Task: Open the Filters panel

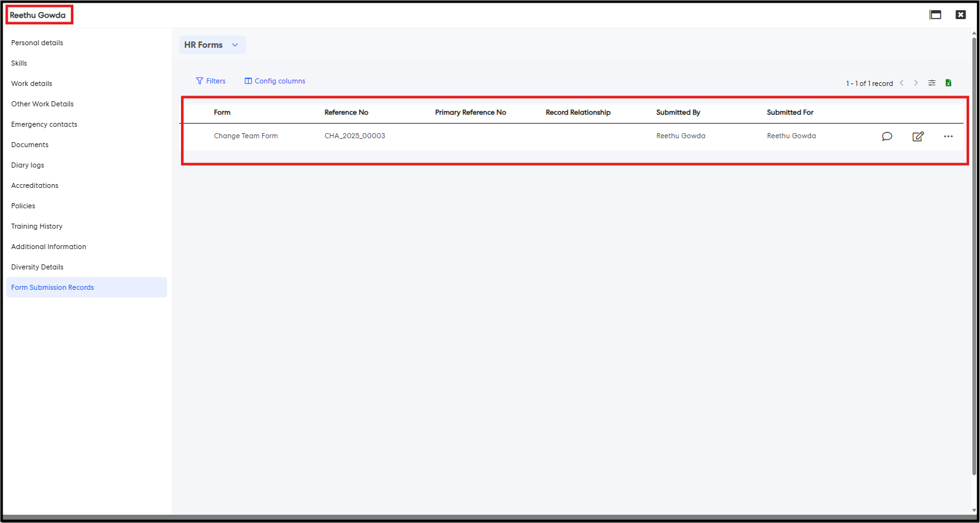Action: [x=210, y=81]
